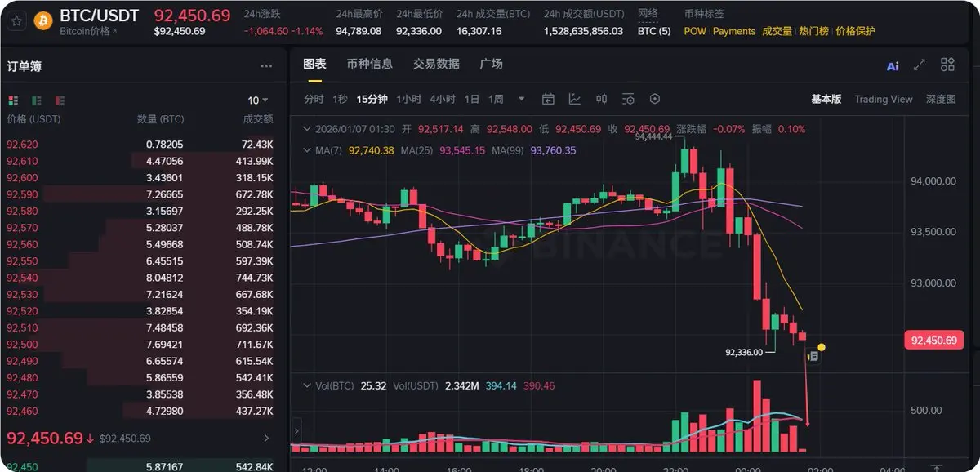
Task: Open the order book three-dots menu
Action: [266, 66]
